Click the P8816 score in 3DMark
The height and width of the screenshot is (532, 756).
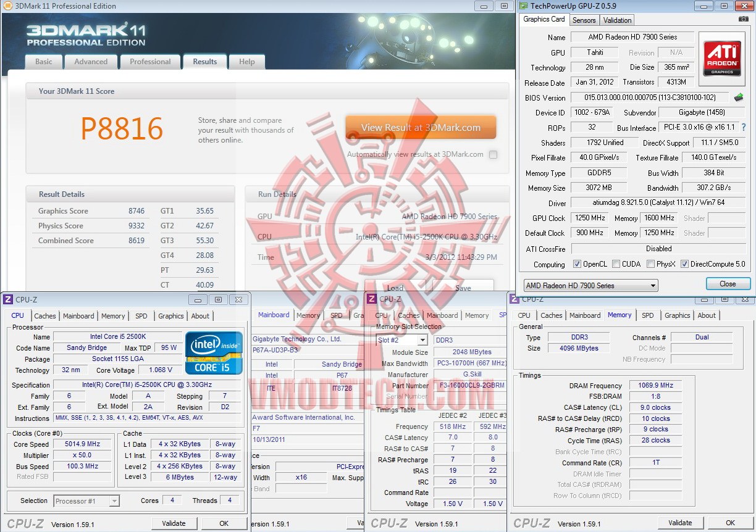point(122,128)
